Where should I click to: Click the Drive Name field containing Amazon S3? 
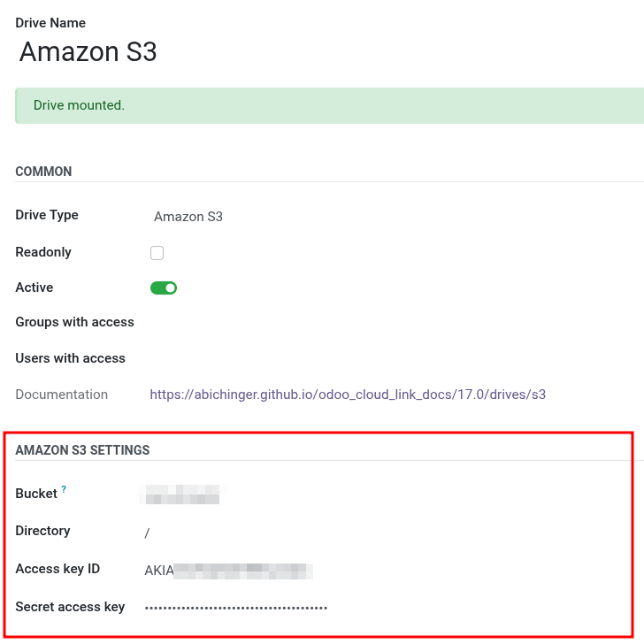pos(88,51)
